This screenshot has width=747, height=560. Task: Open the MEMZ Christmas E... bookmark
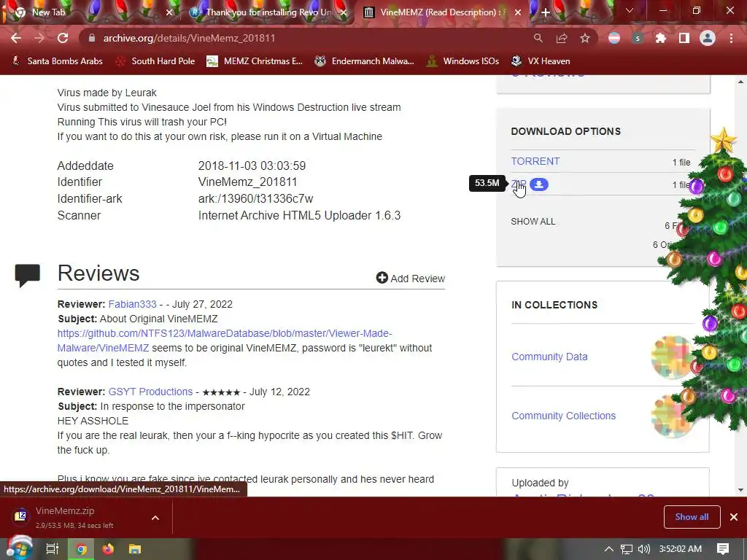[x=255, y=61]
